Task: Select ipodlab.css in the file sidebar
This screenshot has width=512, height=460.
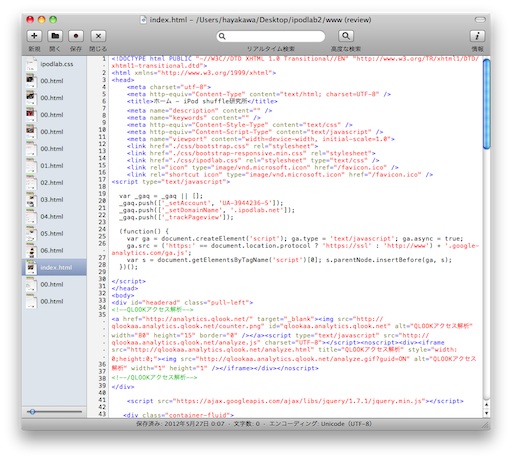Action: [54, 64]
